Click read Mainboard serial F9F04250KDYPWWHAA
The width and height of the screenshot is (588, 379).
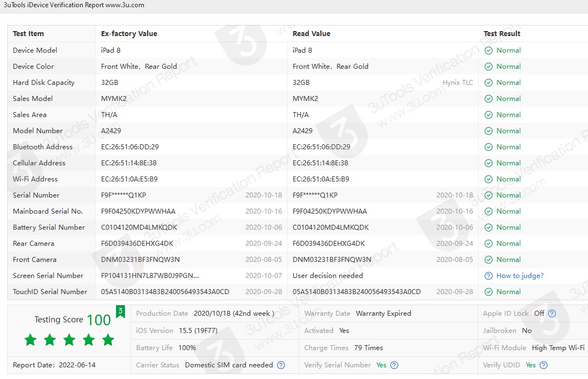330,211
